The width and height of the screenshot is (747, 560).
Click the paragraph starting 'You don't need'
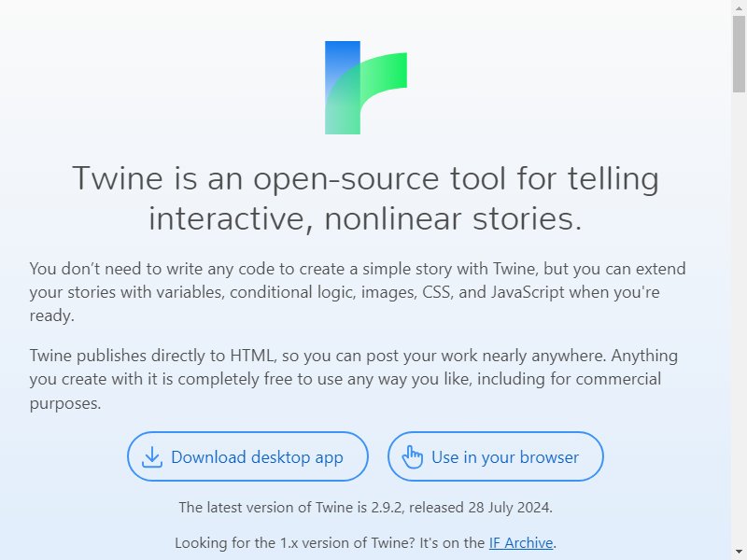pos(358,292)
